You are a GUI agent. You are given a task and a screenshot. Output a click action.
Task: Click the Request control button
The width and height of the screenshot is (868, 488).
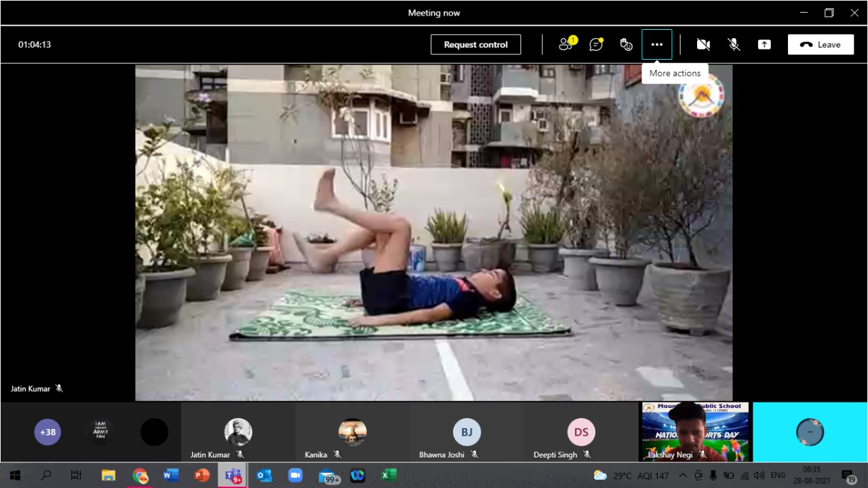[x=475, y=45]
